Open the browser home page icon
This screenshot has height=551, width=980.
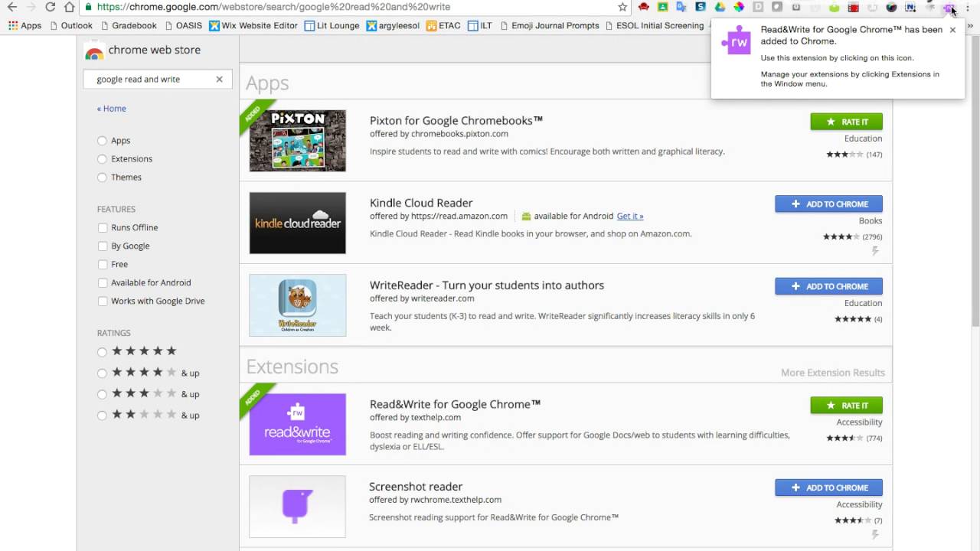coord(70,7)
